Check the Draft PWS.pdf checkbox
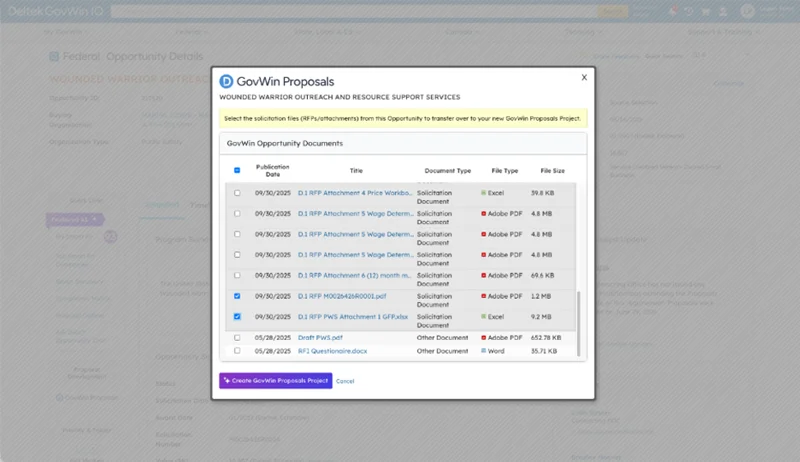Viewport: 800px width, 462px height. point(237,338)
